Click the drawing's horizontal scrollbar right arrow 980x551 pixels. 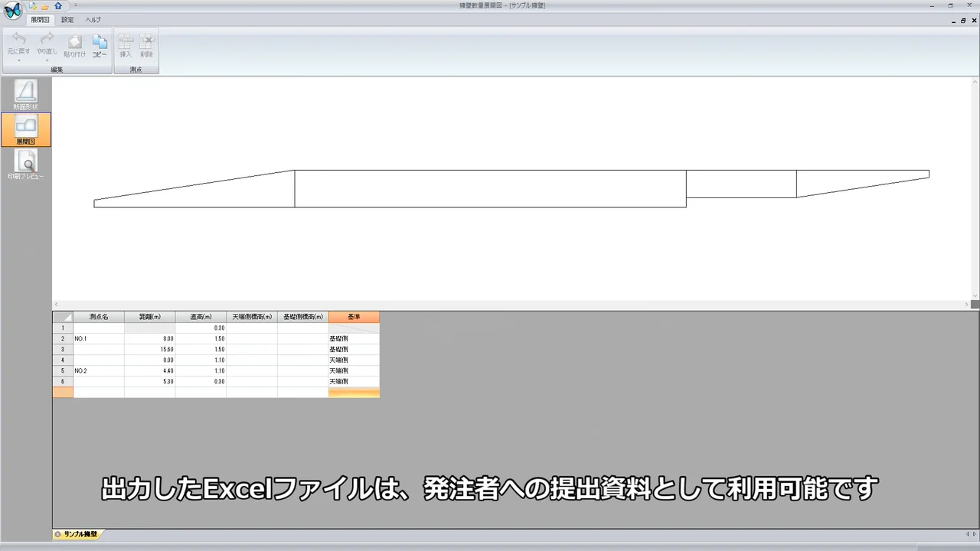(x=967, y=305)
